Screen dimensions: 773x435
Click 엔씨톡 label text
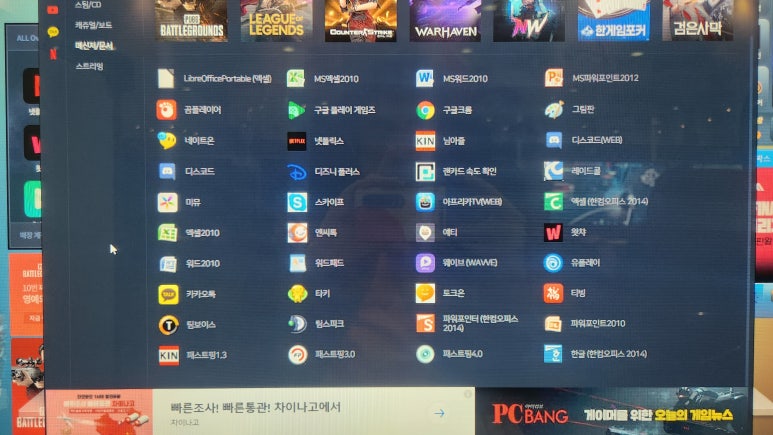click(x=326, y=233)
